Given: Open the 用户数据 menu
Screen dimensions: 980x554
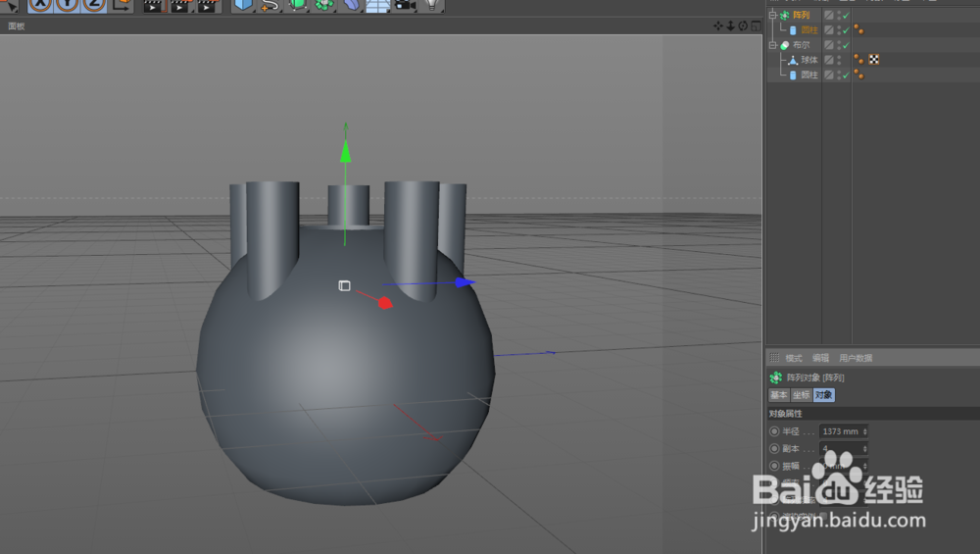Looking at the screenshot, I should pyautogui.click(x=856, y=358).
